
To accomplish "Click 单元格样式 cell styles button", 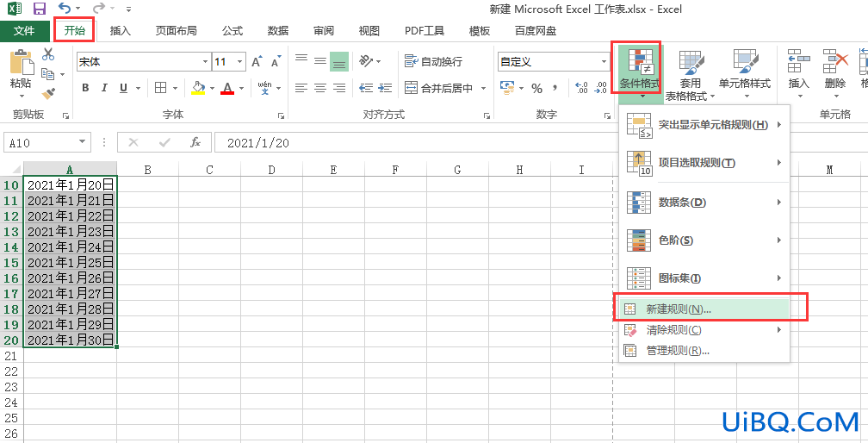I will click(x=745, y=74).
